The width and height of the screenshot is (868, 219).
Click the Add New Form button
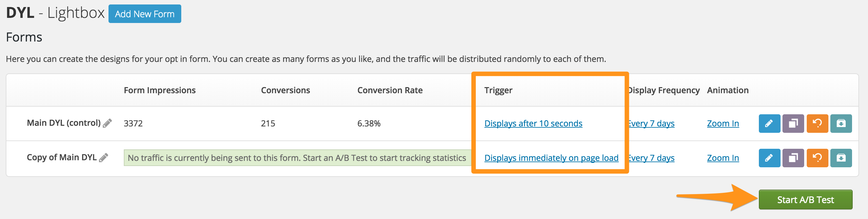pos(145,14)
